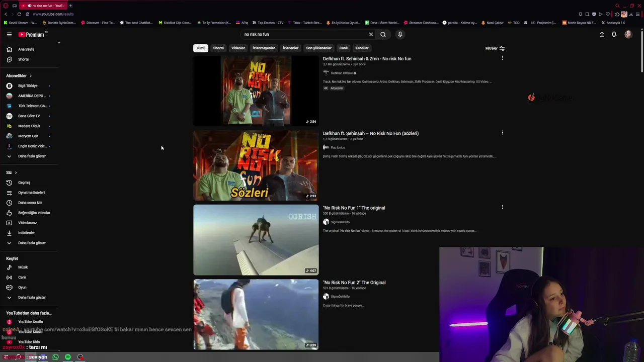Image resolution: width=644 pixels, height=362 pixels.
Task: Expand the Siz section arrow
Action: point(16,172)
